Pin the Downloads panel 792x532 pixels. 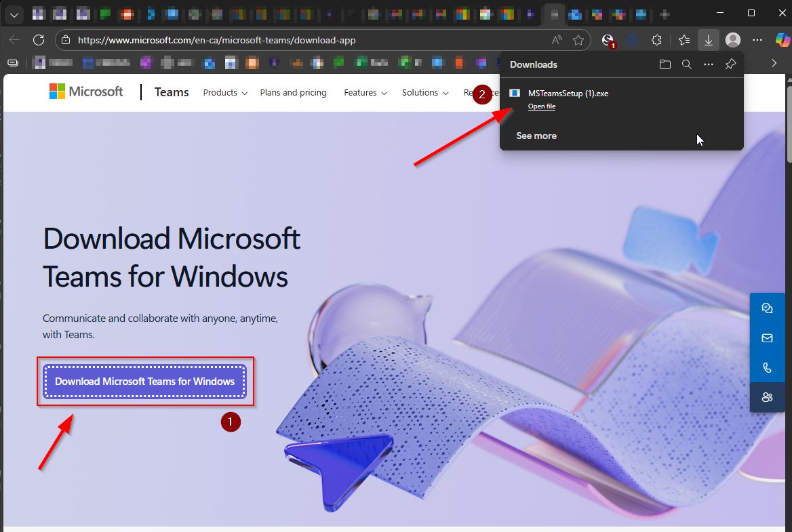[x=730, y=64]
